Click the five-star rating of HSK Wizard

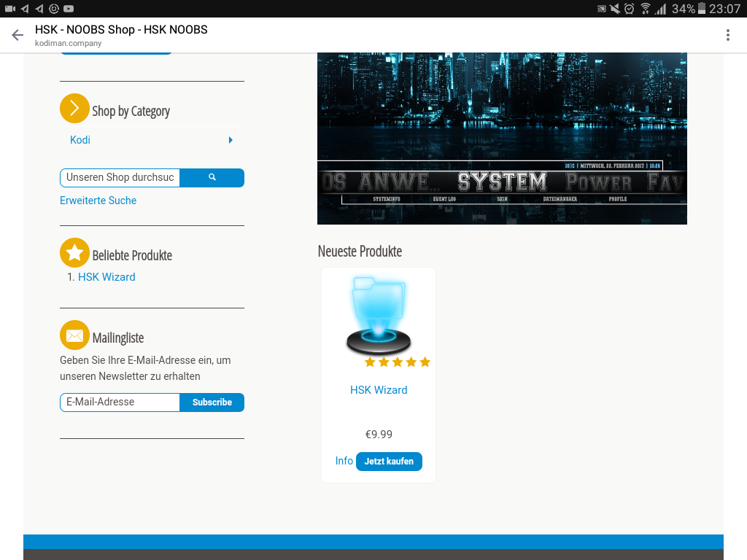398,362
